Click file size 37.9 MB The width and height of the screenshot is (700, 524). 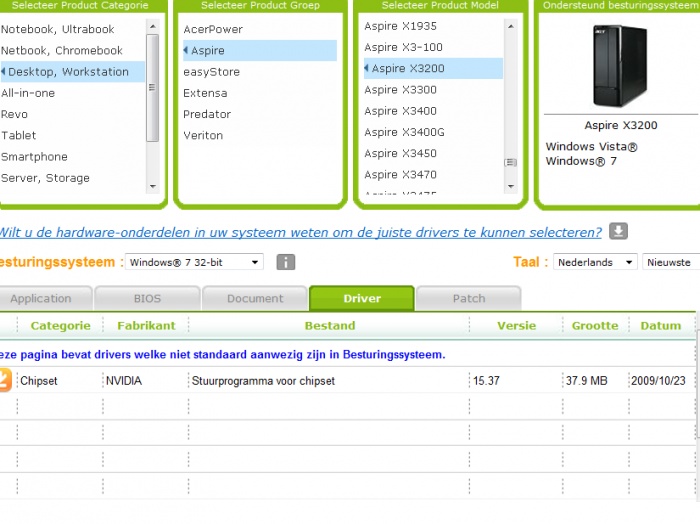(587, 381)
